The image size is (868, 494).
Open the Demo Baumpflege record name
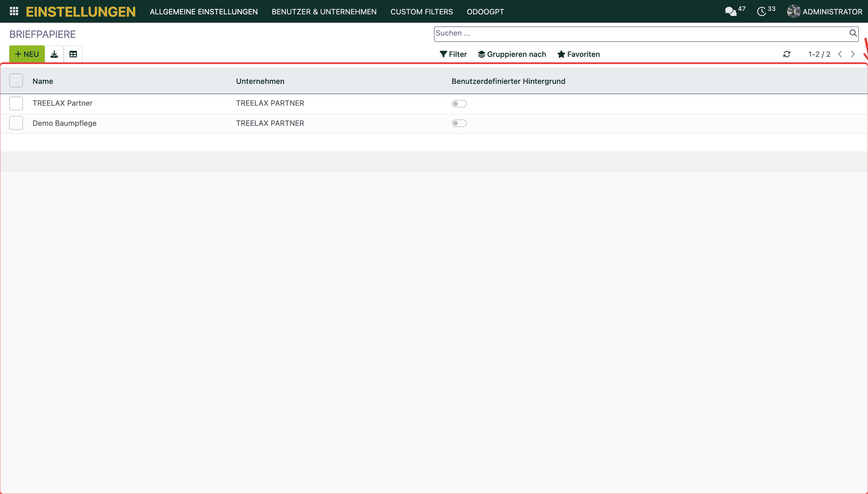tap(64, 123)
